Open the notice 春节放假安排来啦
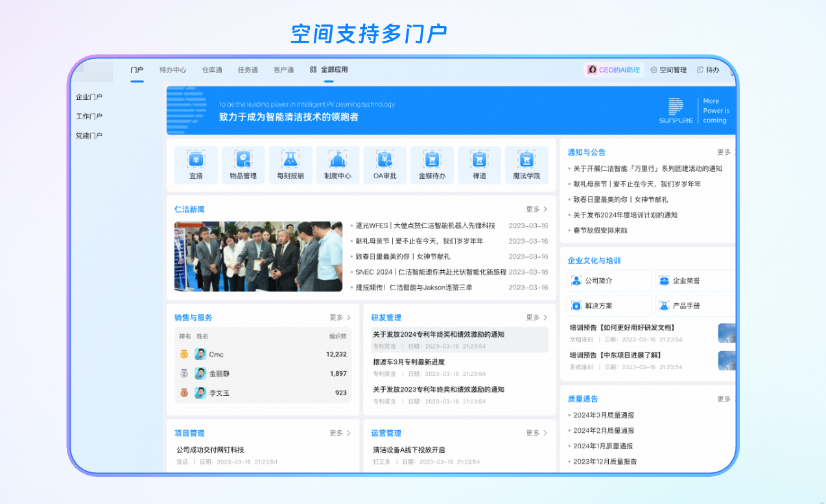The image size is (826, 504). click(600, 231)
